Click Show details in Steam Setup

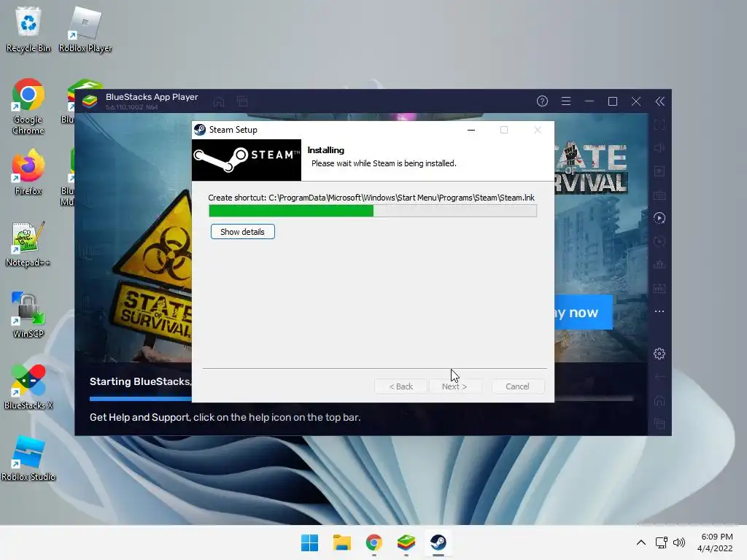coord(242,232)
